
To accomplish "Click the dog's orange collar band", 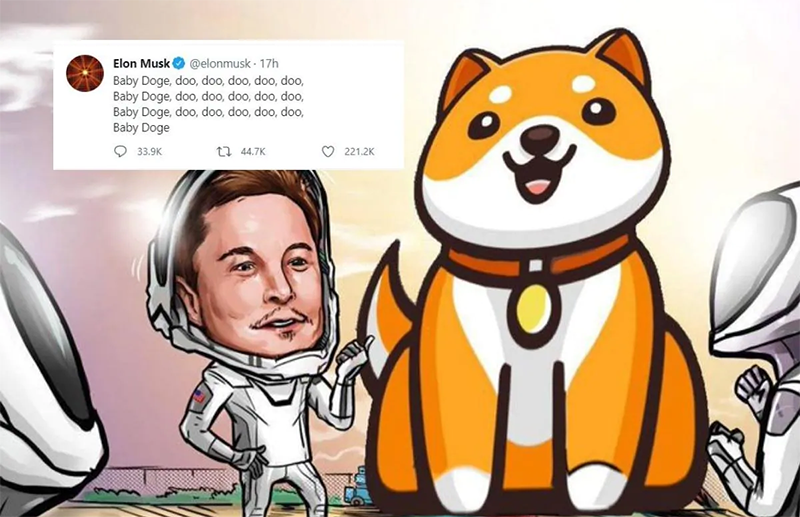I will (537, 261).
